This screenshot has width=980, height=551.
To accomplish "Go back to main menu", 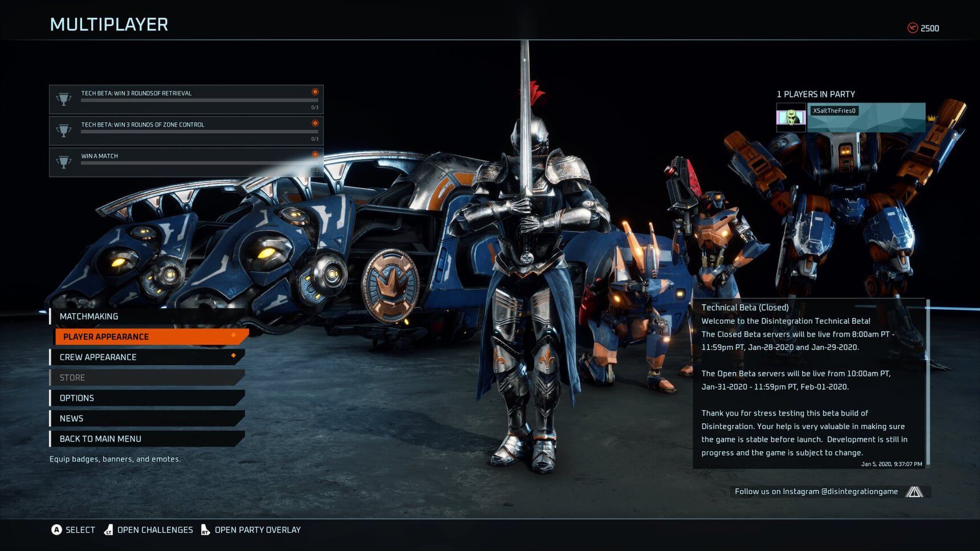I will 147,439.
